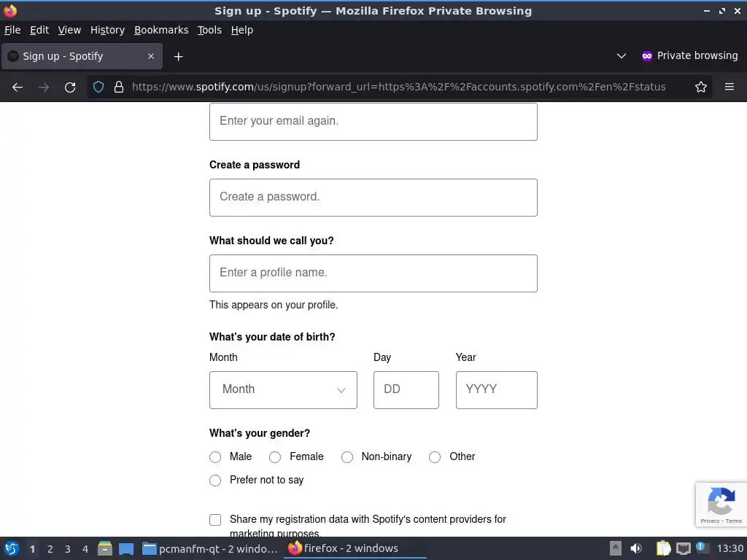Screen dimensions: 747x560
Task: Click the forward navigation arrow
Action: pos(44,87)
